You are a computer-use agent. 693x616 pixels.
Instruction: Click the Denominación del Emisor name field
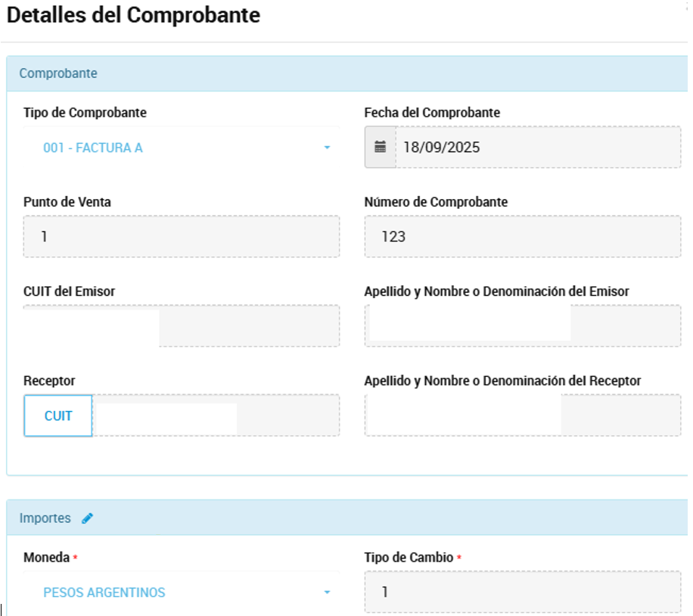(x=522, y=326)
